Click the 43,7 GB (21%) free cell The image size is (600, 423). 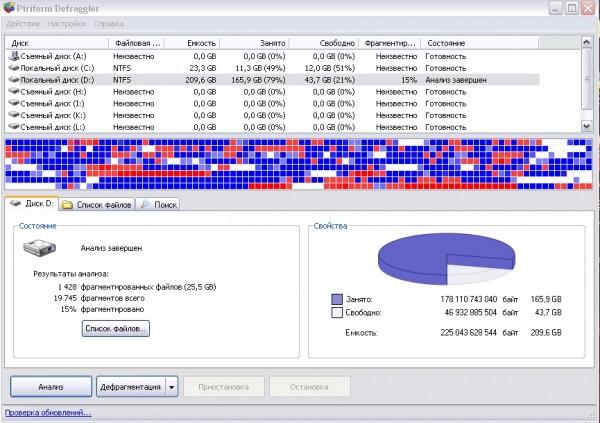click(329, 80)
